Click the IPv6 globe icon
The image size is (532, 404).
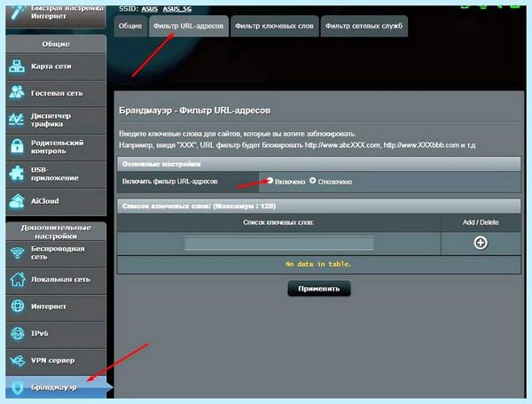click(x=18, y=333)
